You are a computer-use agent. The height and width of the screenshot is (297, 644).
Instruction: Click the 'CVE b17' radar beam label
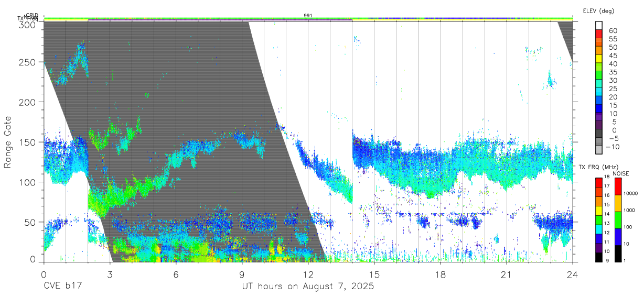(x=62, y=287)
